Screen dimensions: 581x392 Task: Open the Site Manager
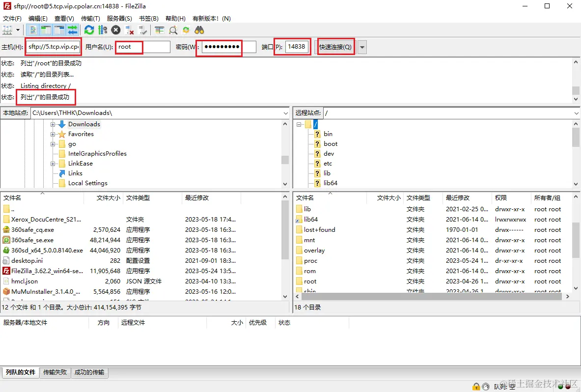(x=7, y=30)
